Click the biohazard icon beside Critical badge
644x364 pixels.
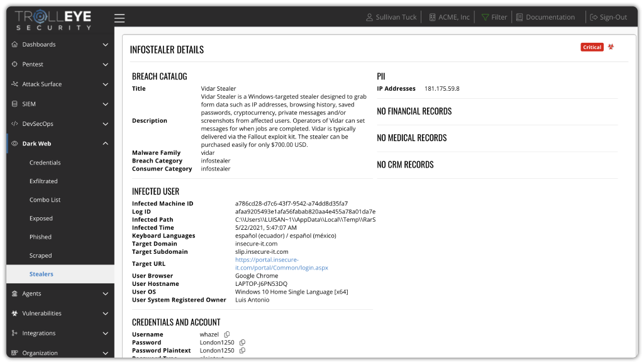(611, 47)
